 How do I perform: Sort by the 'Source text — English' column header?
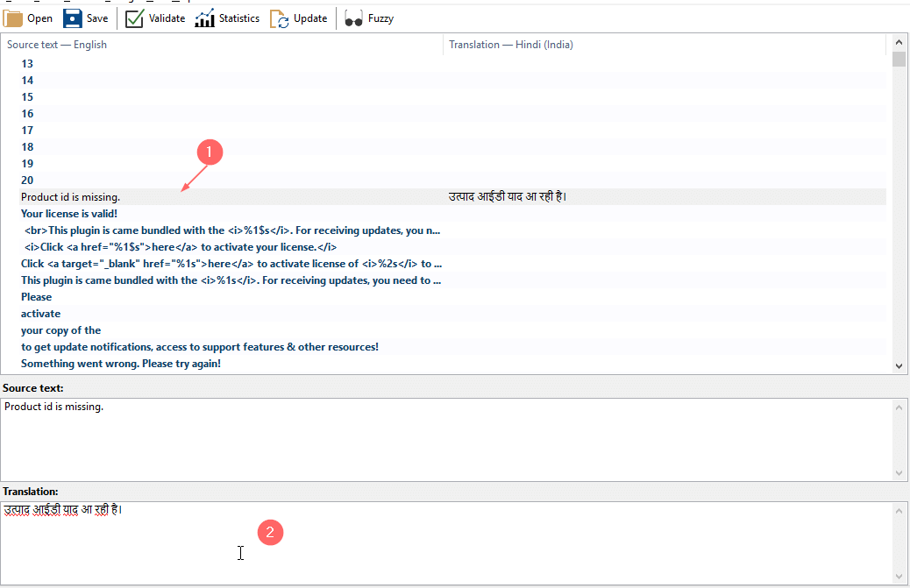click(x=57, y=45)
